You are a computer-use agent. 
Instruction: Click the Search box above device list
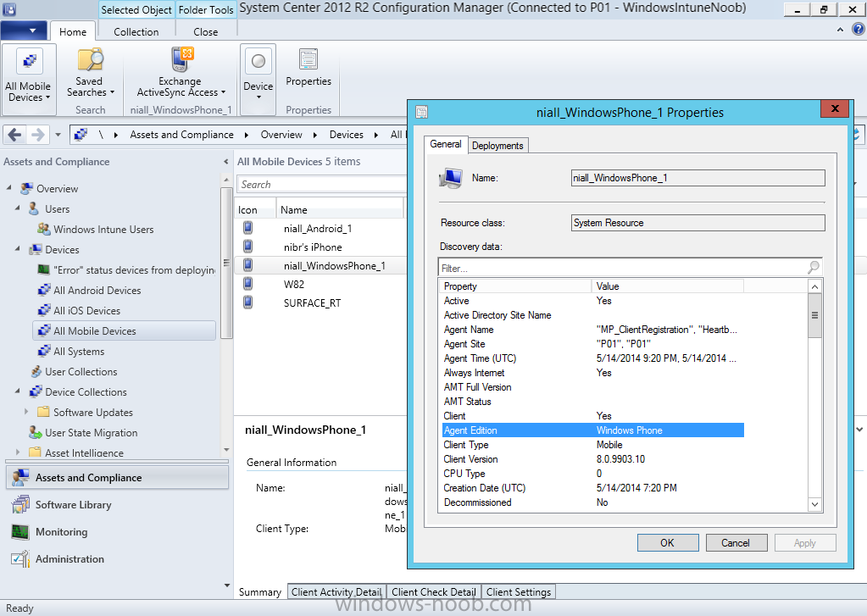point(322,184)
